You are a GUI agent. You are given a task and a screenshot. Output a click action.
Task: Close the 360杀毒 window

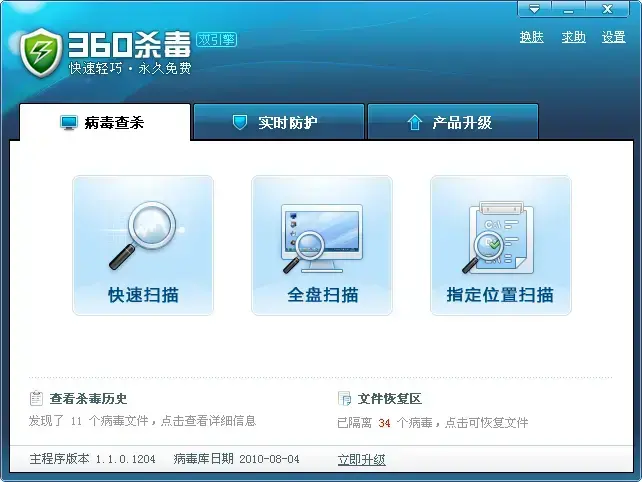607,9
